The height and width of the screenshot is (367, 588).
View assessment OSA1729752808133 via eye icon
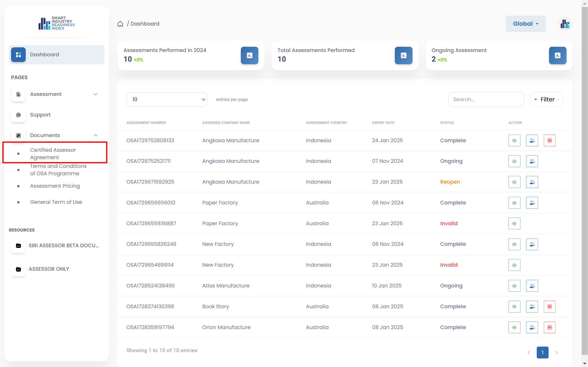click(x=514, y=141)
